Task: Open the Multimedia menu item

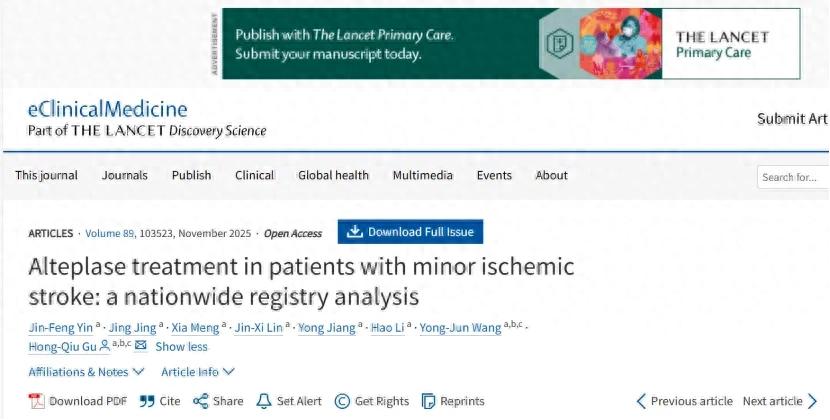Action: pos(422,175)
